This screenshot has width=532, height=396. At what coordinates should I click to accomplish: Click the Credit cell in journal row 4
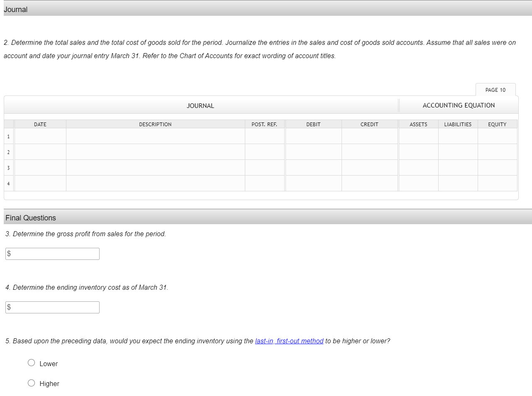point(369,183)
